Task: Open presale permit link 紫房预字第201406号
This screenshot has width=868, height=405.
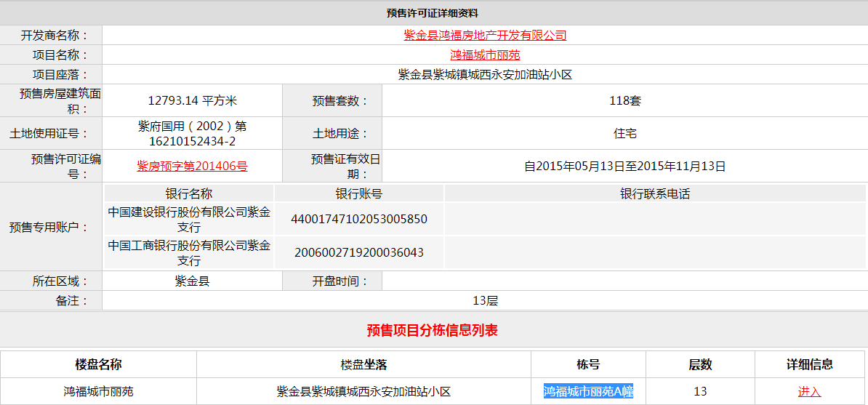Action: (192, 166)
